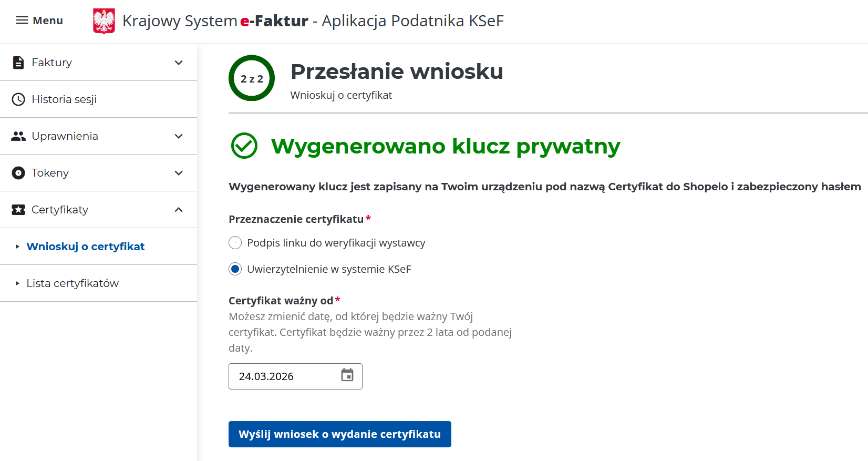This screenshot has height=461, width=868.
Task: Click the Certyfikaty star badge icon
Action: click(18, 210)
